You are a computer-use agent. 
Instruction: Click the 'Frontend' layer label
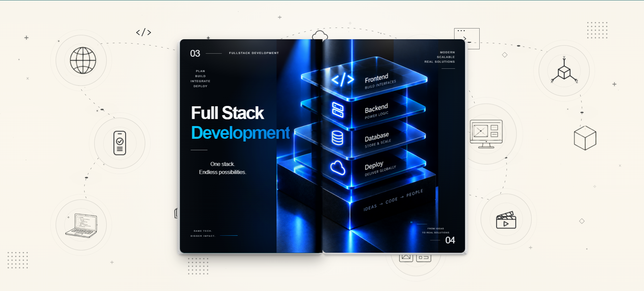point(376,78)
